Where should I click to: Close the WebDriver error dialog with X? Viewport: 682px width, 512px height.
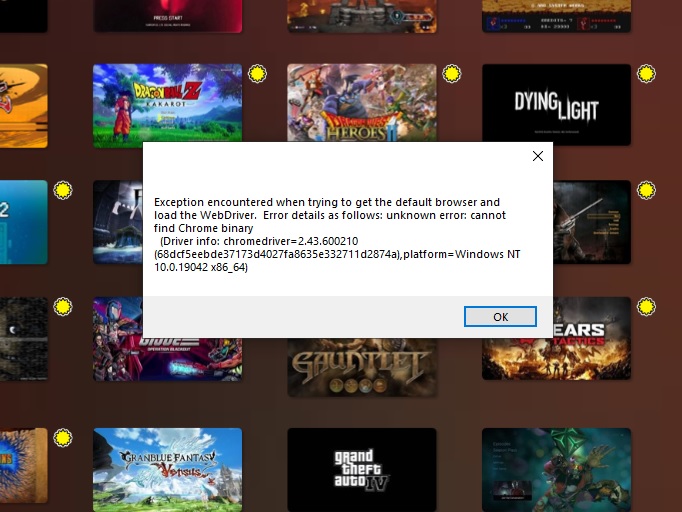[x=538, y=156]
